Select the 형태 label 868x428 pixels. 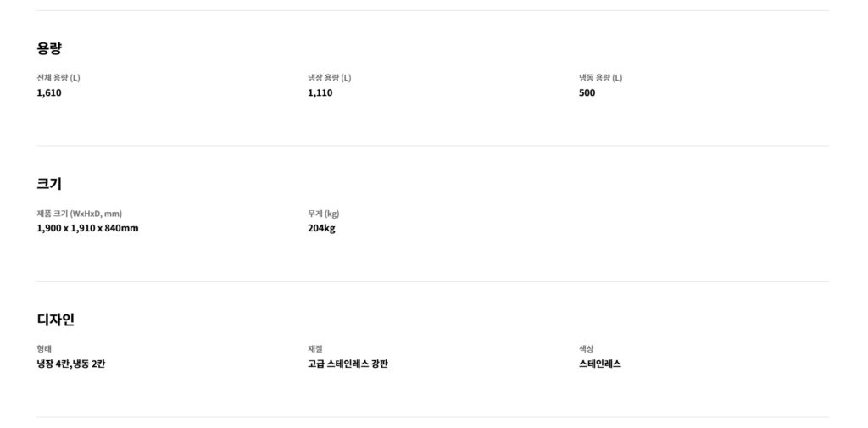[x=44, y=348]
